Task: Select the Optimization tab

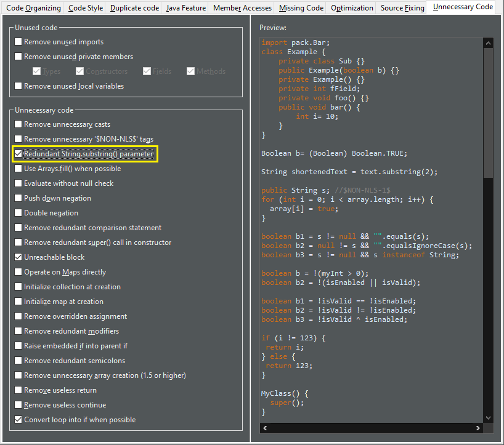Action: click(x=352, y=8)
